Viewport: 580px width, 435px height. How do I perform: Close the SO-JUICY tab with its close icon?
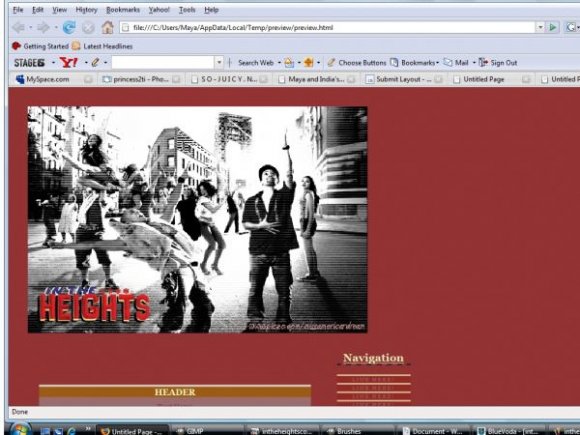pos(263,79)
